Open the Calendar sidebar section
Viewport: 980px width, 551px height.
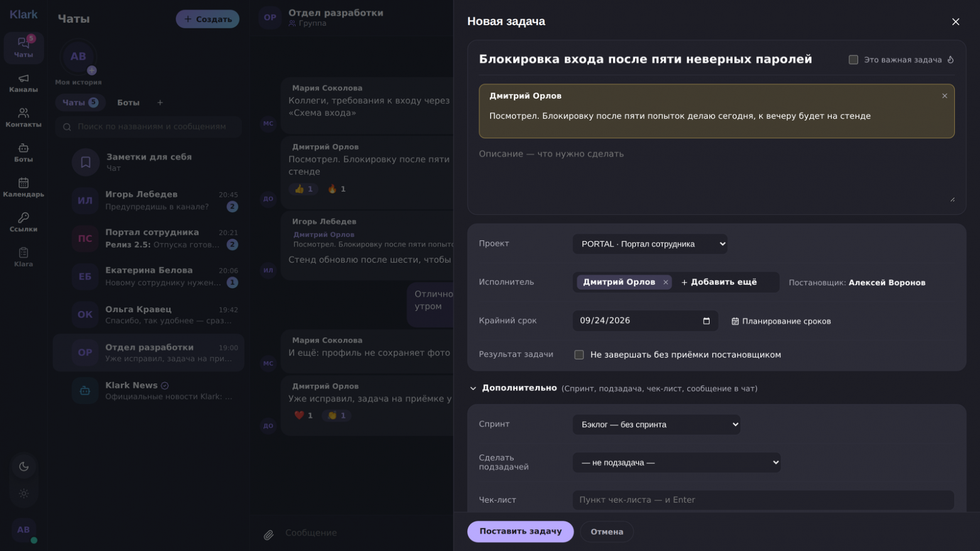[23, 187]
